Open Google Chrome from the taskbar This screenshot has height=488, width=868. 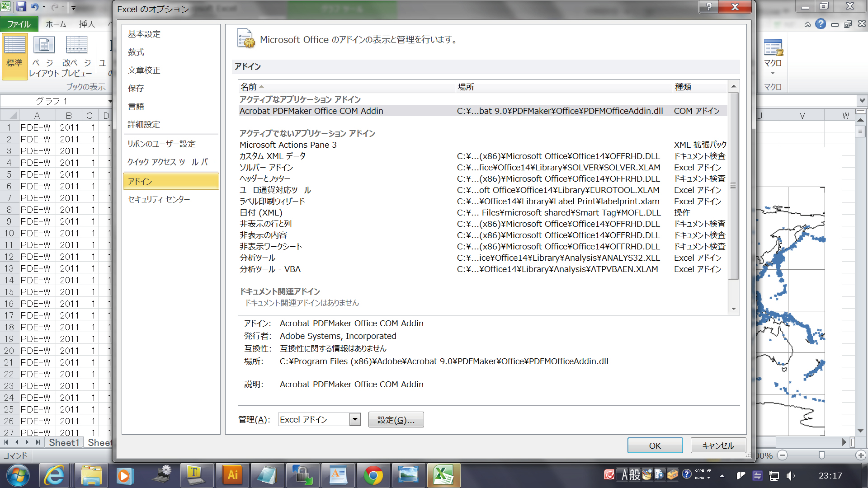(373, 475)
